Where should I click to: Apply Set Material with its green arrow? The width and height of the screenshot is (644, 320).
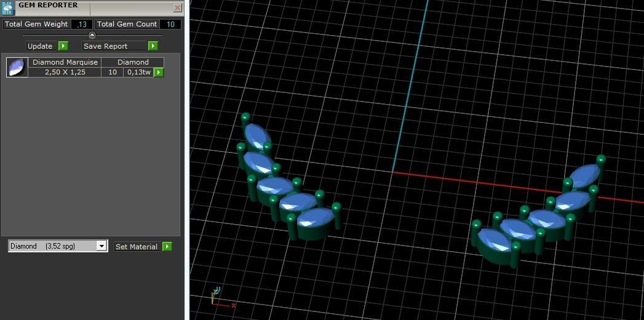[x=167, y=247]
